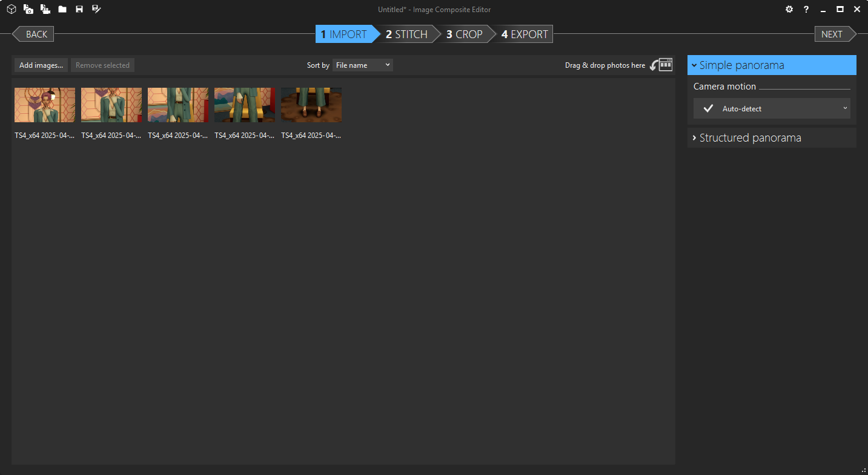Open the Sort by File name dropdown
Image resolution: width=868 pixels, height=475 pixels.
click(x=363, y=65)
